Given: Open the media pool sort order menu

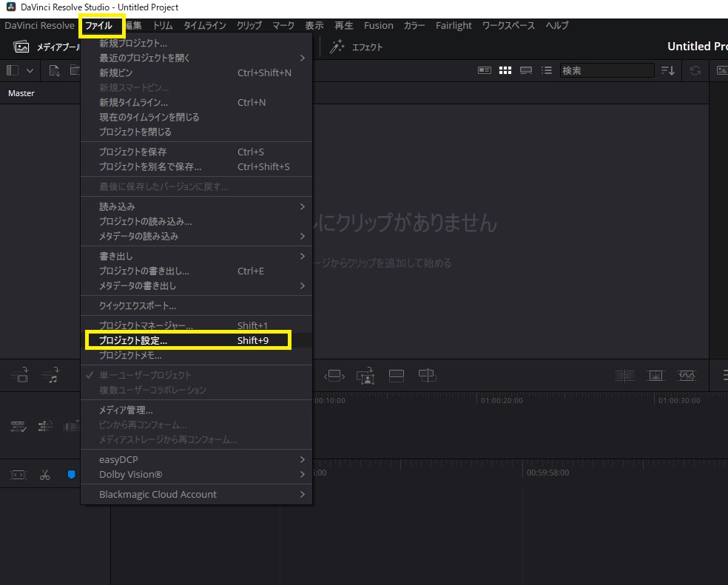Looking at the screenshot, I should coord(667,70).
